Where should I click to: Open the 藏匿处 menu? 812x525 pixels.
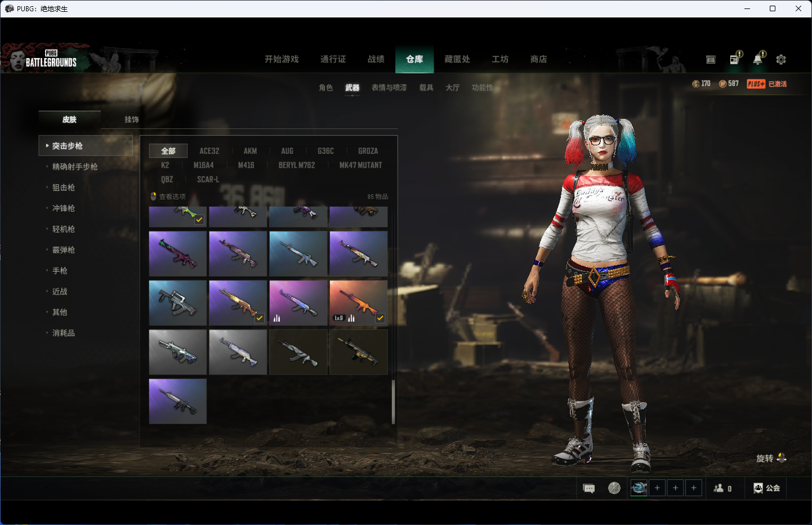[457, 59]
